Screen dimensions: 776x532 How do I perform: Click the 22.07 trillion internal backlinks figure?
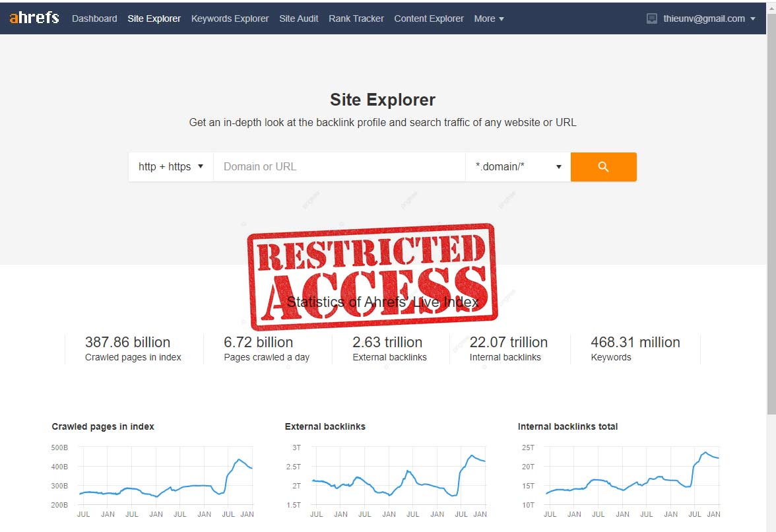pyautogui.click(x=508, y=342)
